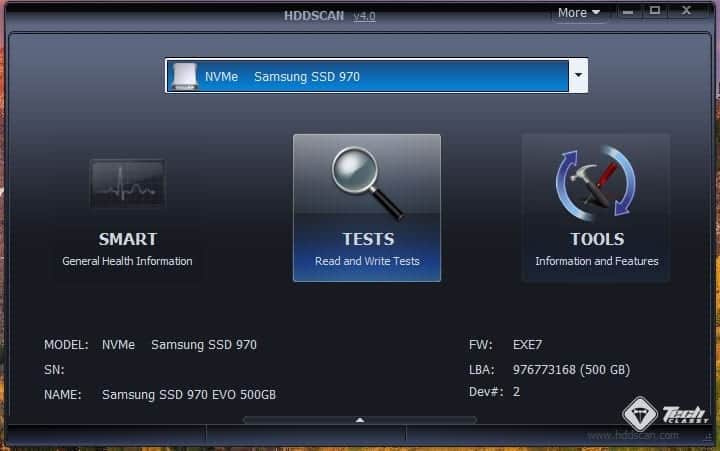This screenshot has height=451, width=720.
Task: Expand the bottom panel arrow handle
Action: coord(360,420)
